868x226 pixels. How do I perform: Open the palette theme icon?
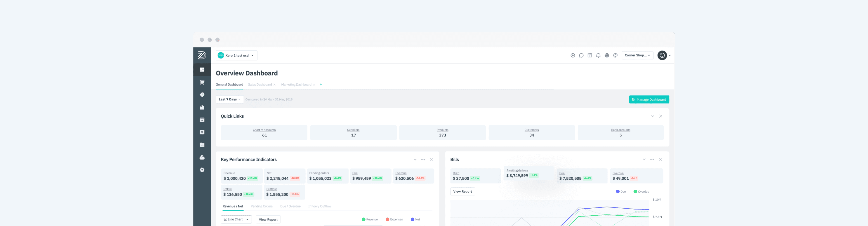(x=615, y=55)
